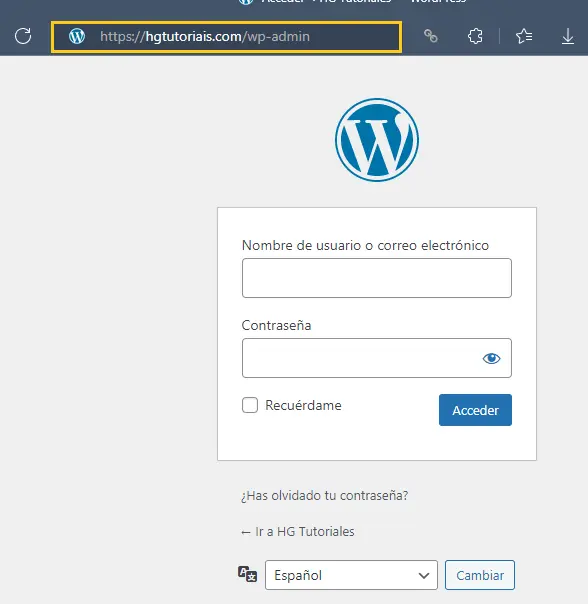Show password with the eye icon
The image size is (588, 604).
(491, 359)
